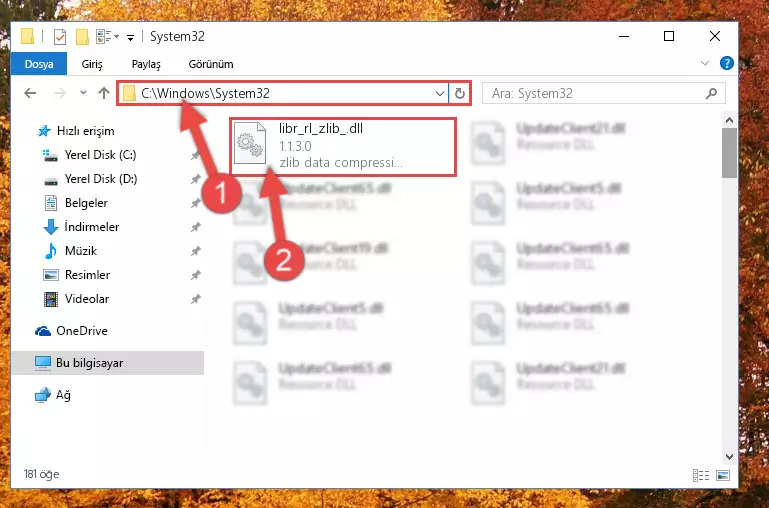769x508 pixels.
Task: Unpin Müzik via pin icon
Action: [x=195, y=251]
